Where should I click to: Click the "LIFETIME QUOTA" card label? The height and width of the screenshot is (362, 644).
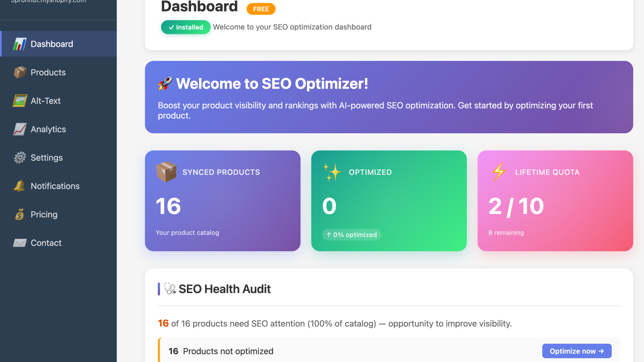[547, 172]
